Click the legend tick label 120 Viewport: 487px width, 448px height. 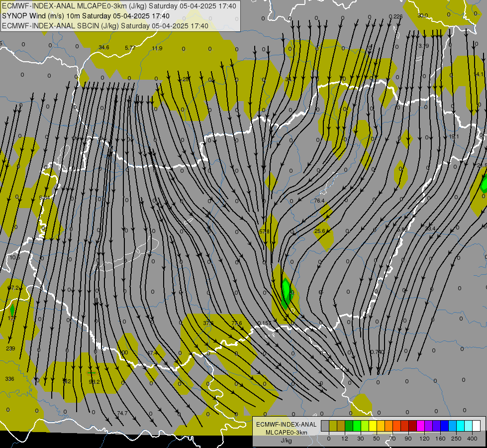(x=424, y=439)
